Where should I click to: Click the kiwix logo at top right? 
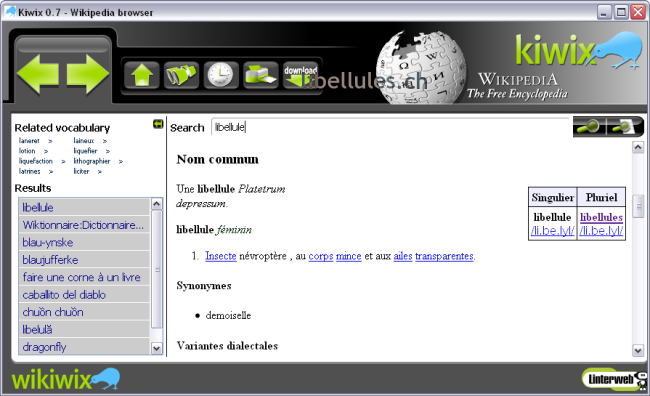click(x=578, y=51)
